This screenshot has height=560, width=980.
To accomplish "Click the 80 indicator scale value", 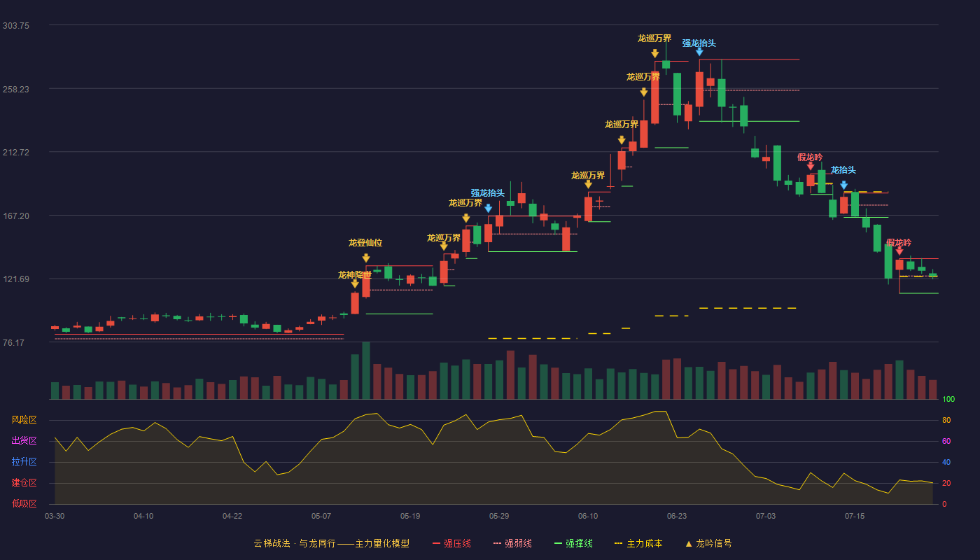I will [x=946, y=420].
